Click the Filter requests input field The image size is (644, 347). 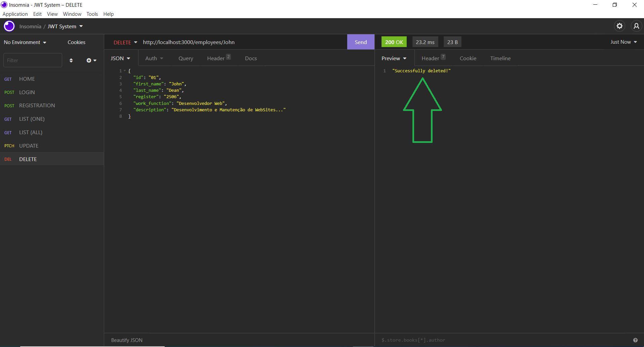tap(33, 60)
